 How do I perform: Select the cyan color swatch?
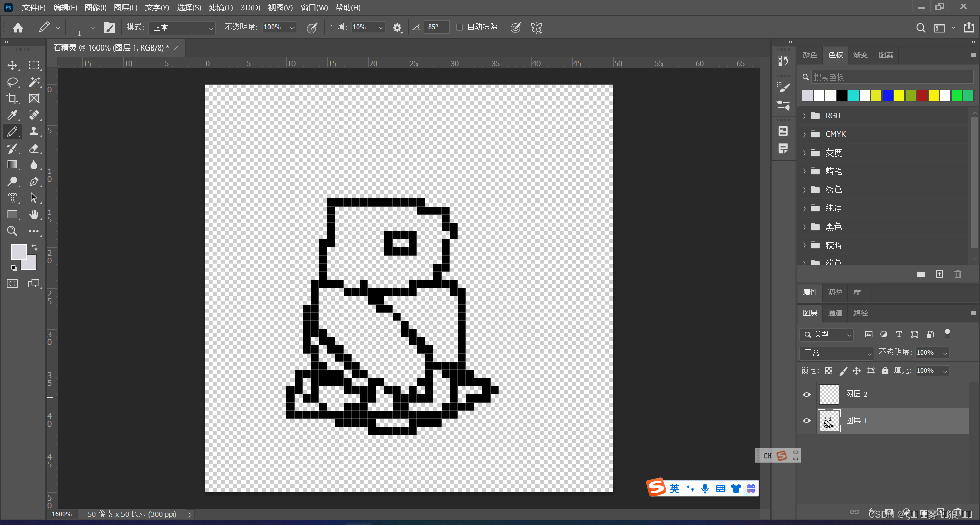tap(853, 95)
